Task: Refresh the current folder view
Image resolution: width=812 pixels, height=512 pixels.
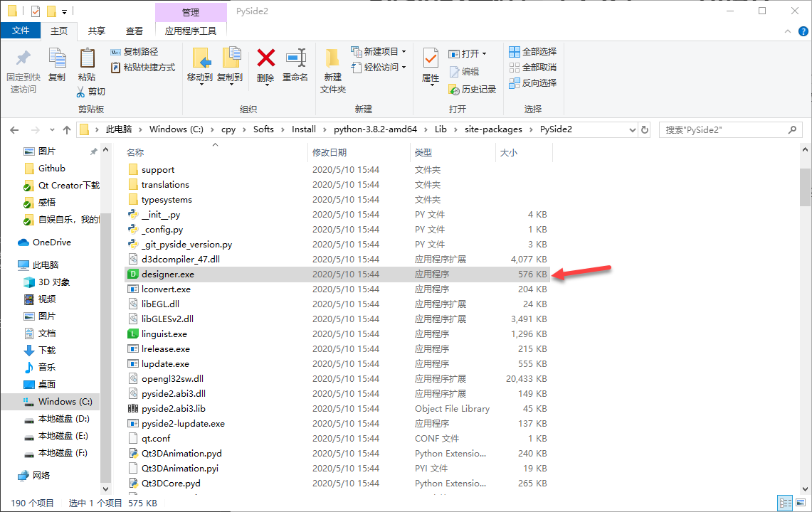Action: click(x=645, y=130)
